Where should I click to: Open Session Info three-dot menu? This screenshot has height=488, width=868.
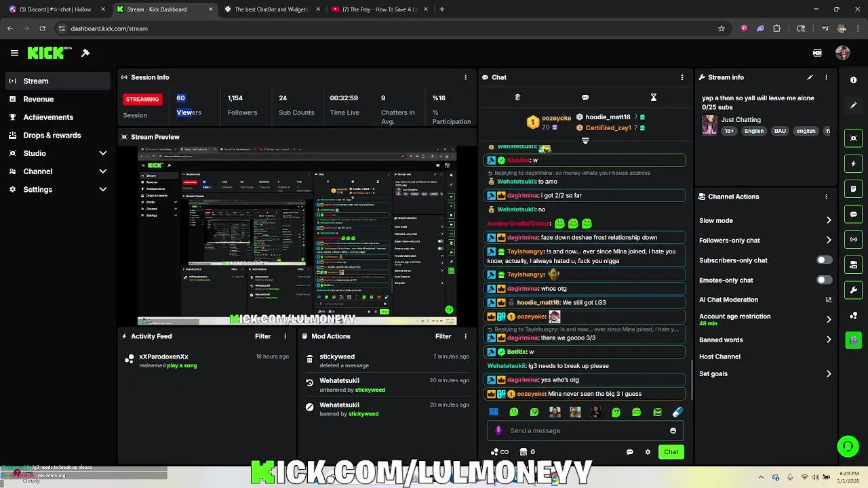pos(465,77)
